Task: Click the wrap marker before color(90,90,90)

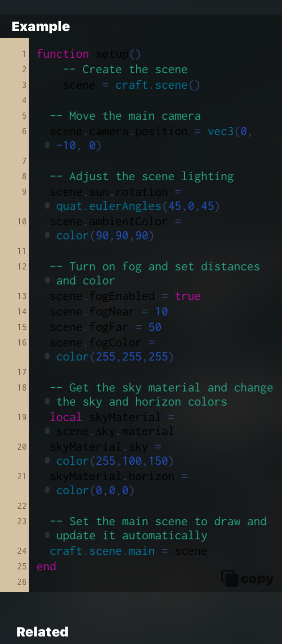Action: pos(47,235)
